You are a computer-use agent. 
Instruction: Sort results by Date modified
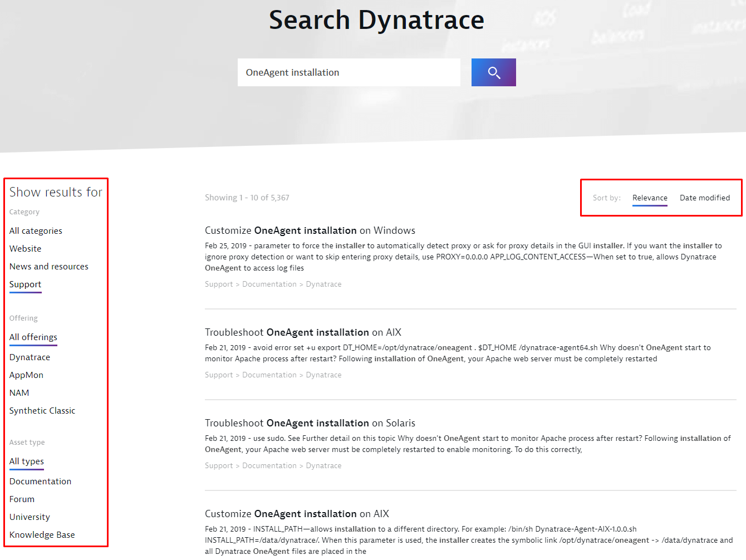tap(704, 198)
